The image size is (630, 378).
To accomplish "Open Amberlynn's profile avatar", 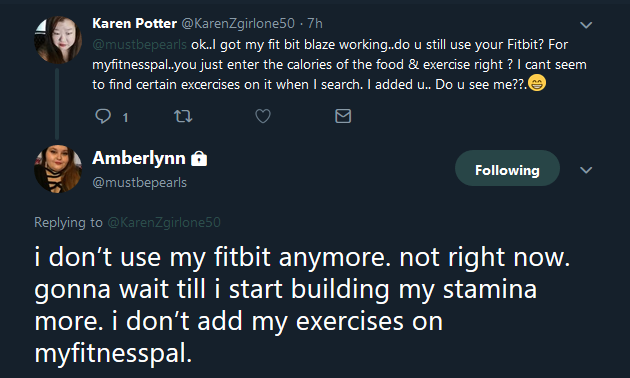I will [x=58, y=169].
